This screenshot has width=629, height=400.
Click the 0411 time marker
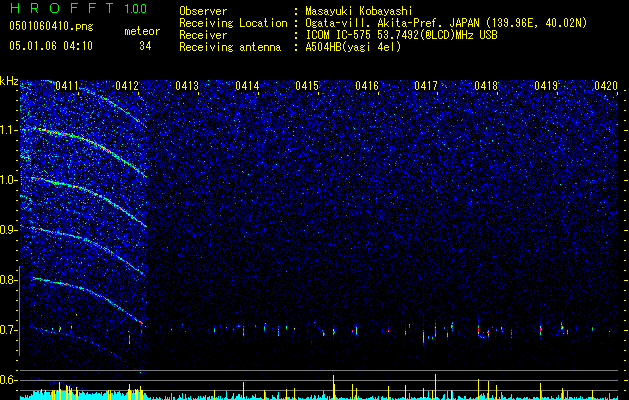tap(67, 85)
